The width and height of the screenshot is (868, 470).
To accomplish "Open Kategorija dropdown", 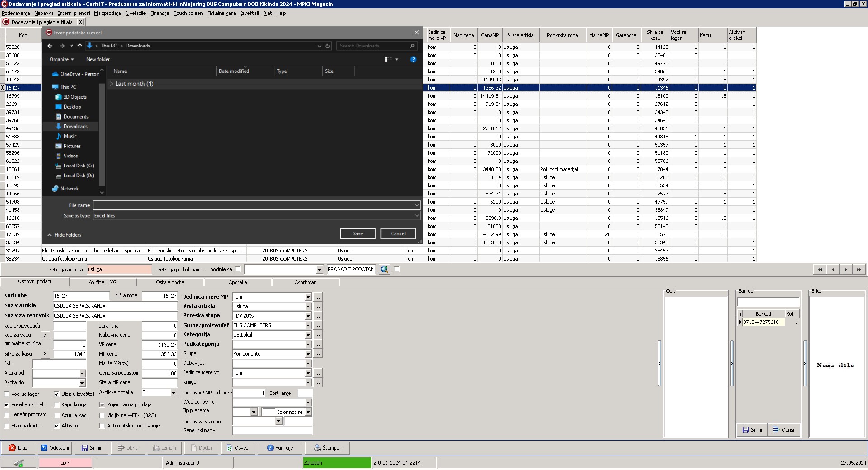I will pos(308,335).
